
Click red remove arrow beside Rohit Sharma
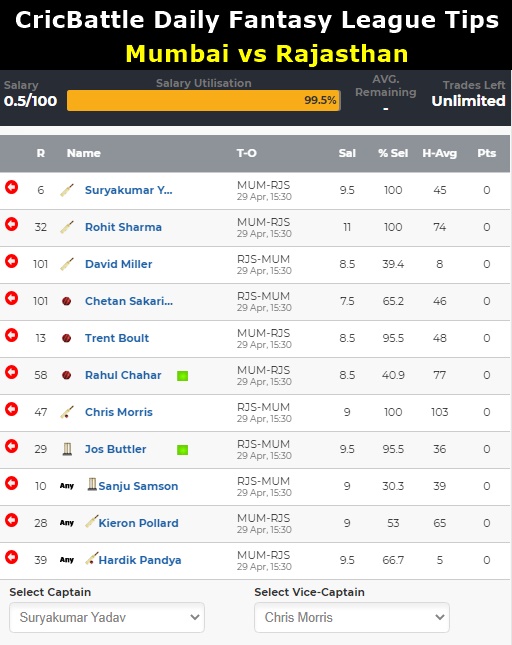[12, 224]
